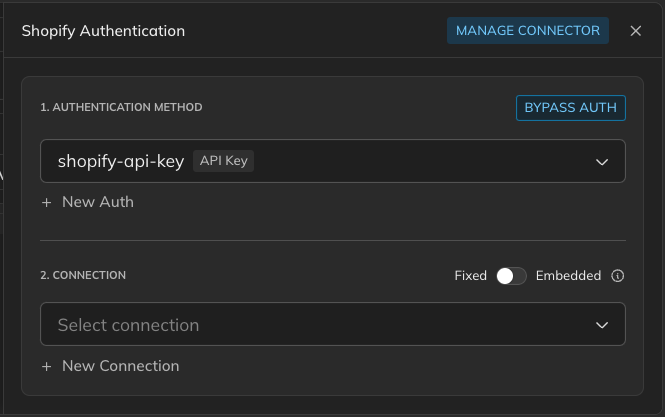Click the Shopify Authentication dialog title

coord(103,31)
